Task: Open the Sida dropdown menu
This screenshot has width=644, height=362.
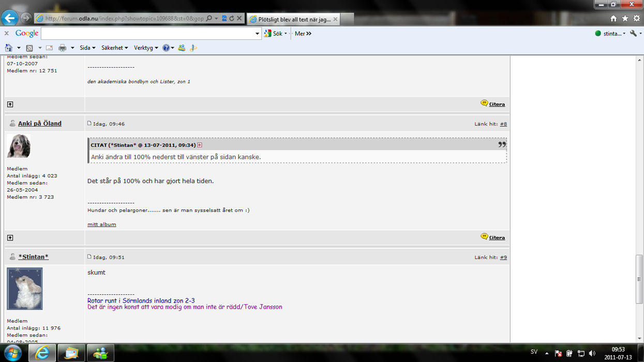Action: click(x=87, y=48)
